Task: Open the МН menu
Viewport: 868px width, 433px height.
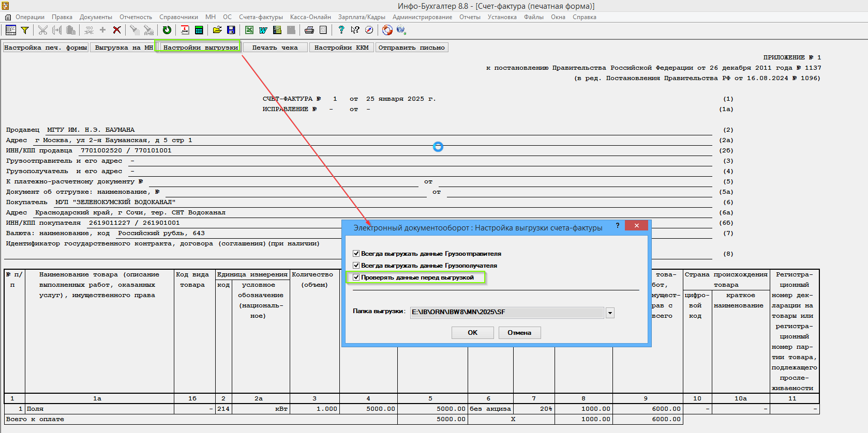Action: (x=210, y=17)
